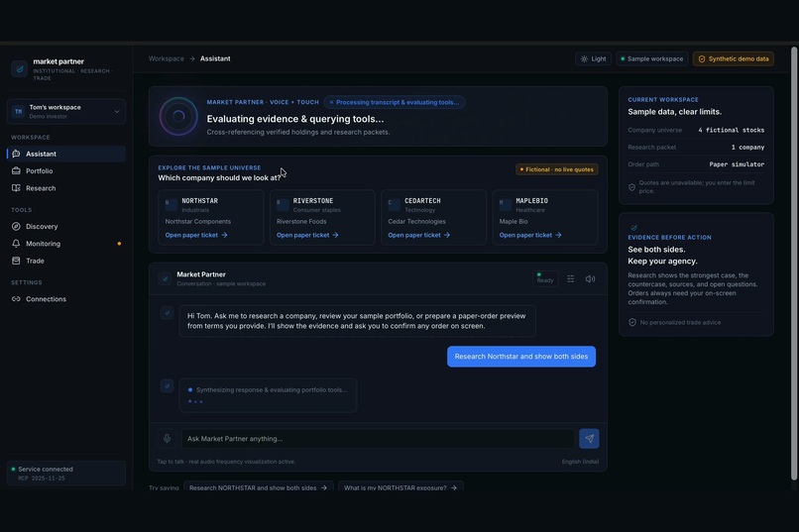Image resolution: width=799 pixels, height=532 pixels.
Task: Click the Ready status indicator
Action: click(x=544, y=278)
